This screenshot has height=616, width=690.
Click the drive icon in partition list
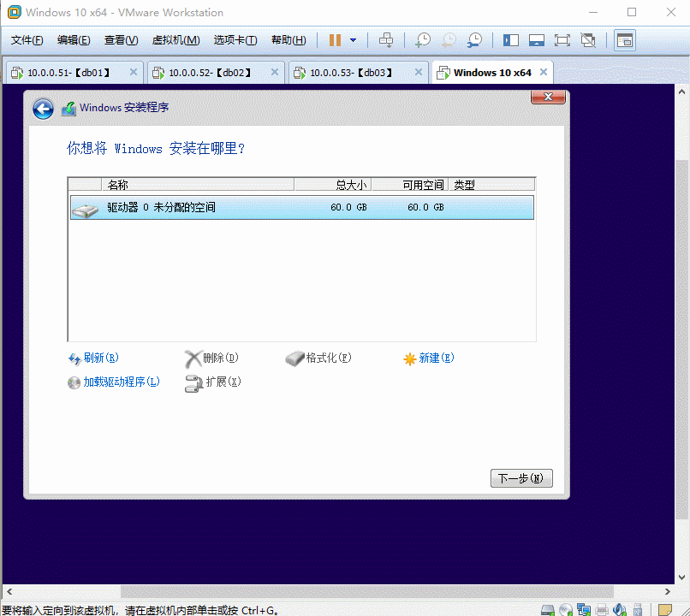pos(86,210)
